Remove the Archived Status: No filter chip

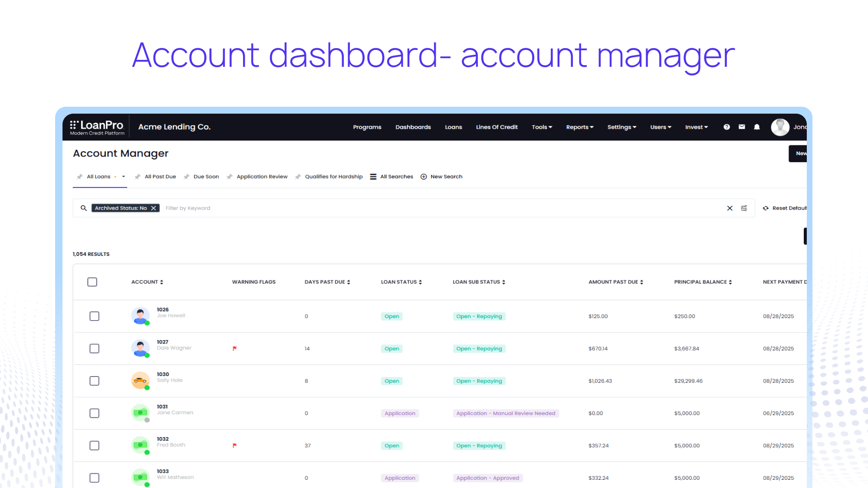tap(154, 208)
